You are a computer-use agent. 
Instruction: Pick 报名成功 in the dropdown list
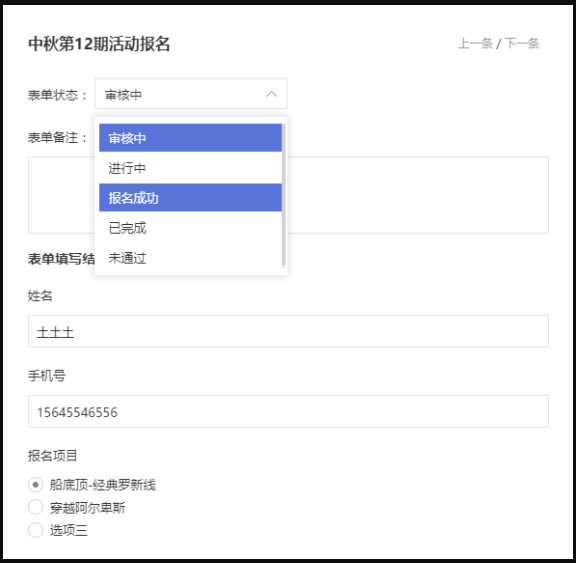(x=190, y=198)
